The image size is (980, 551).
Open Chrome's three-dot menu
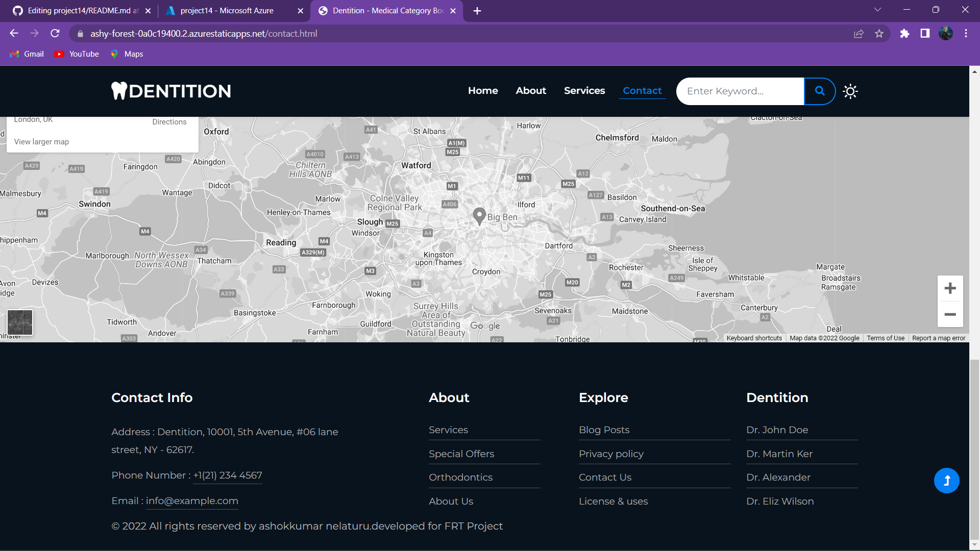pyautogui.click(x=966, y=33)
